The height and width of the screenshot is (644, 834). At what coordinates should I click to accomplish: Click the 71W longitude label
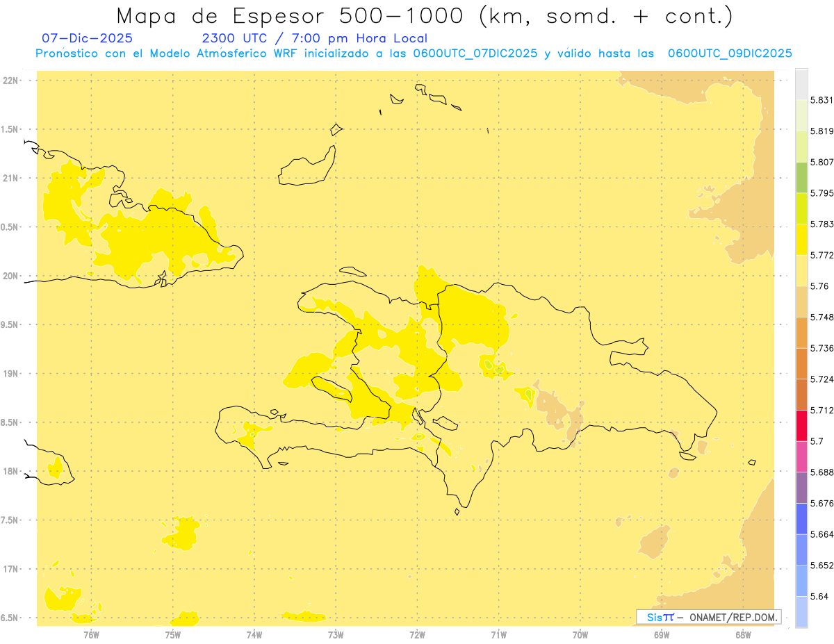pyautogui.click(x=498, y=634)
